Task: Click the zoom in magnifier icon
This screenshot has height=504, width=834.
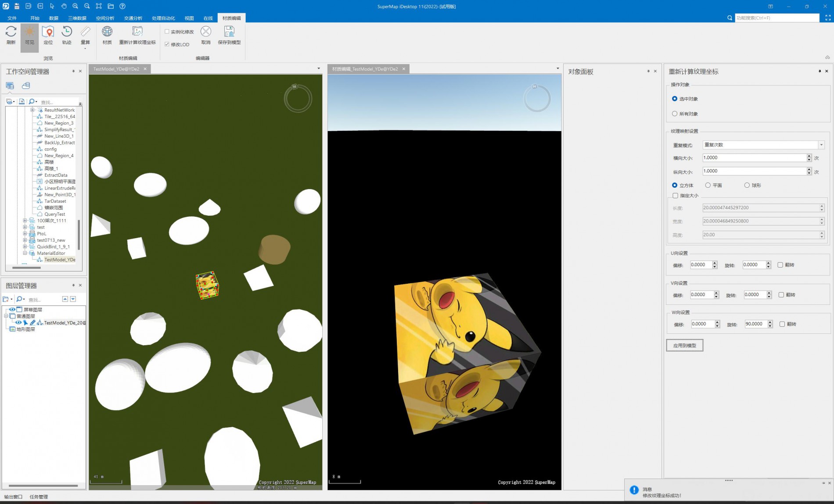Action: click(x=75, y=6)
